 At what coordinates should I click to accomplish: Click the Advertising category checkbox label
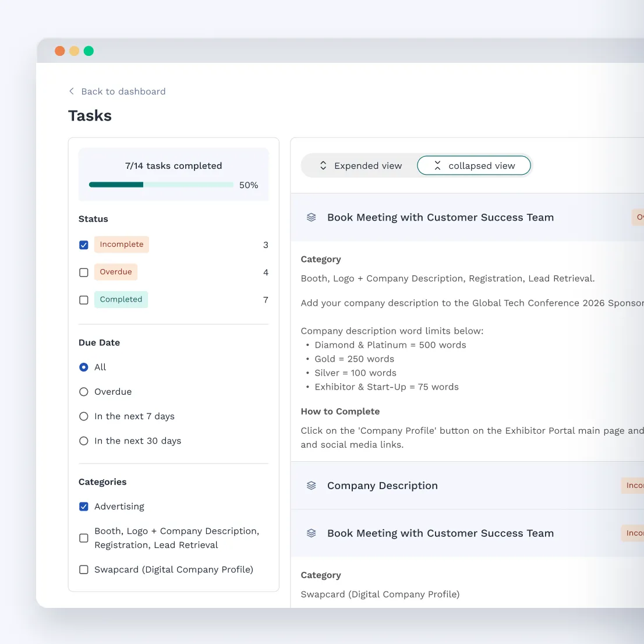point(119,507)
